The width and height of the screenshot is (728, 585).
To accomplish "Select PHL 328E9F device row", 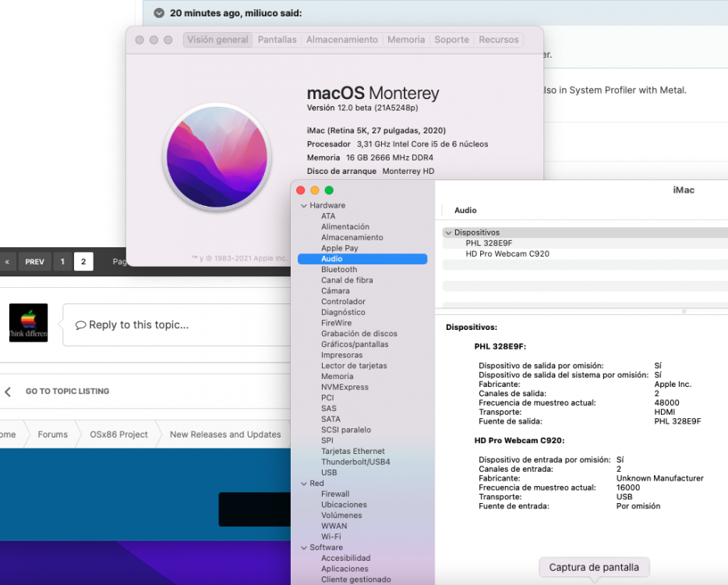I will pos(585,243).
